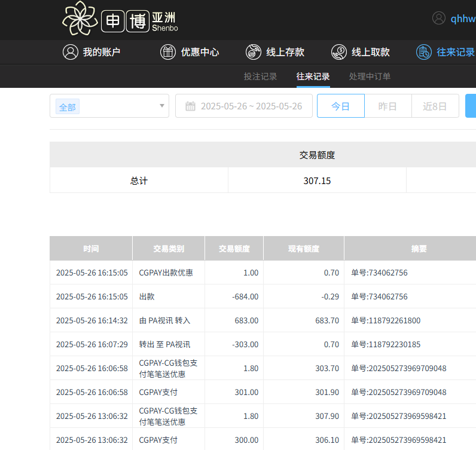Select the 全部 tag in filter box
476x450 pixels.
click(x=68, y=107)
